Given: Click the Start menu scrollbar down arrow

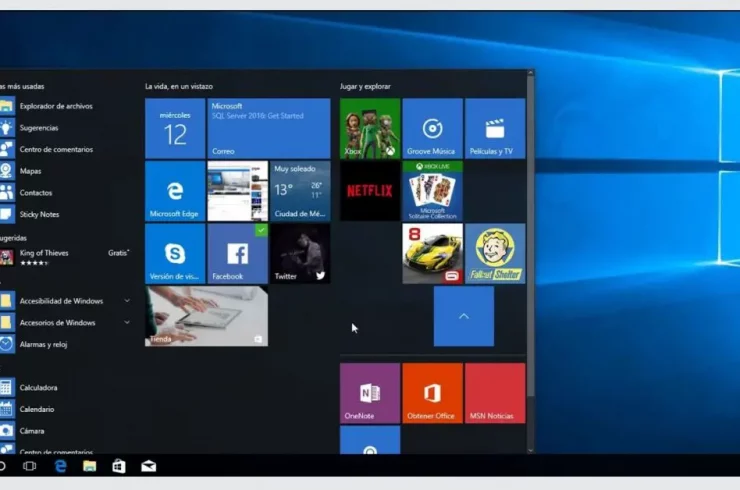Looking at the screenshot, I should tap(530, 450).
